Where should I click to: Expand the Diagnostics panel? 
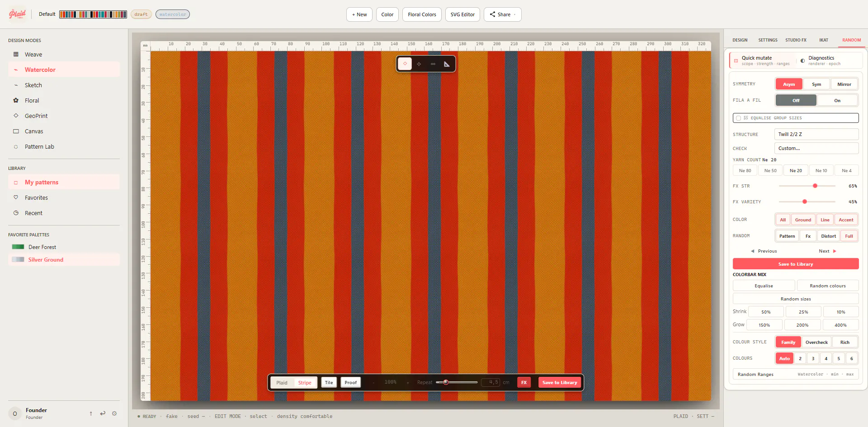tap(829, 61)
